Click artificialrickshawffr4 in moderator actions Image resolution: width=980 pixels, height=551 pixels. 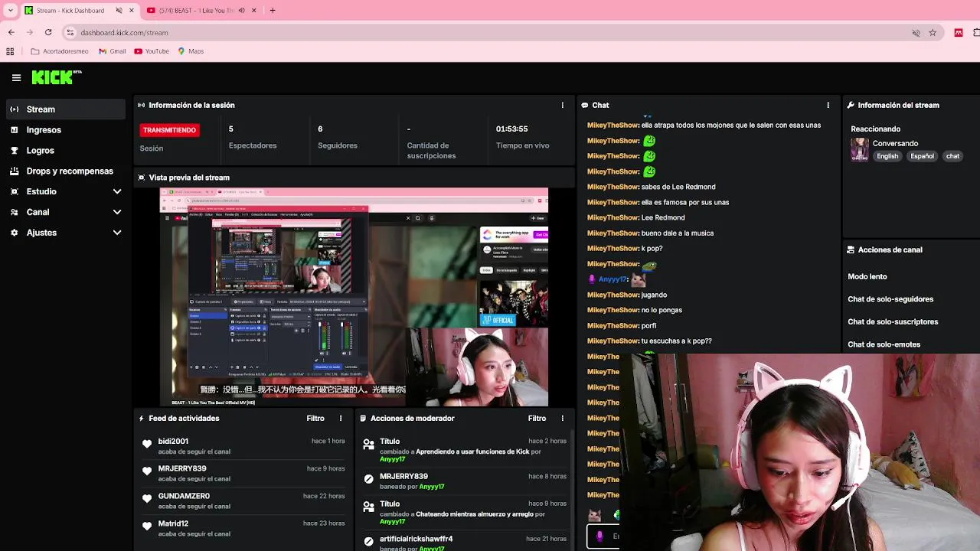416,539
